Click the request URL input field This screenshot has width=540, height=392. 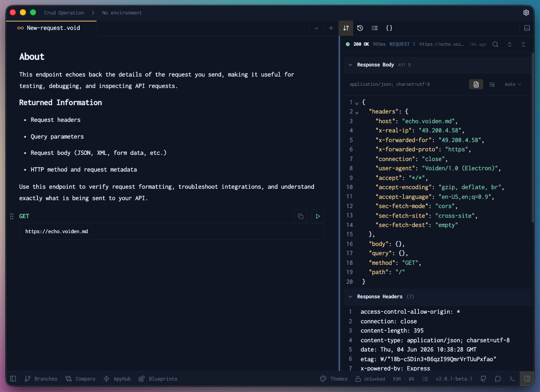point(172,231)
